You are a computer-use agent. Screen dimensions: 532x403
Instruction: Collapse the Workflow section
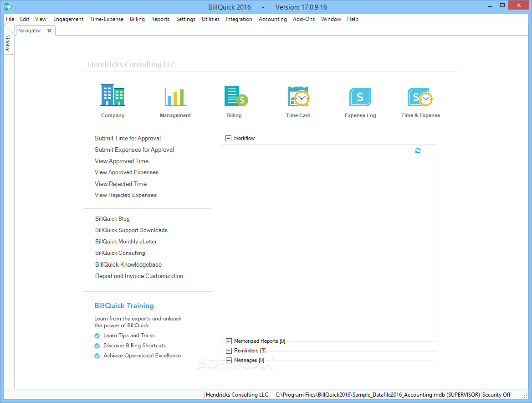pos(228,138)
